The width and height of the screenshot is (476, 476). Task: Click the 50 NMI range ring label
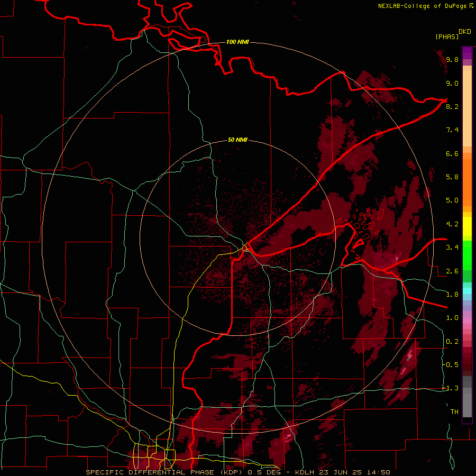237,140
